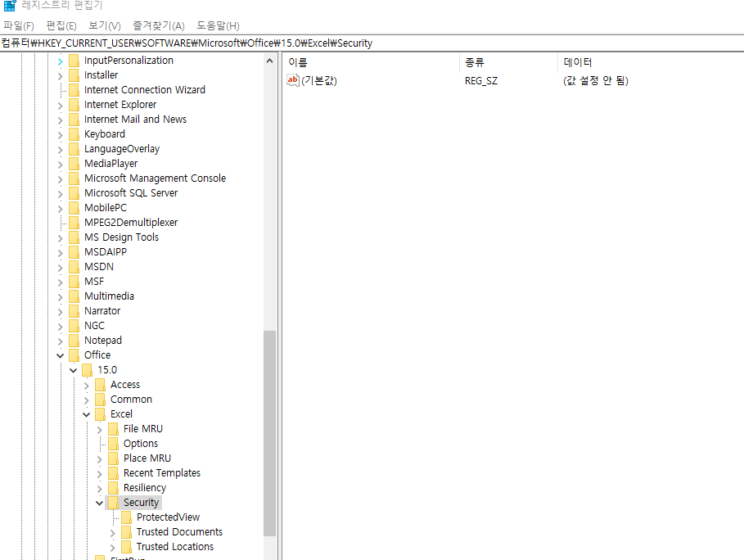Open the 편집(E) menu
Screen dimensions: 744x560
click(x=61, y=25)
